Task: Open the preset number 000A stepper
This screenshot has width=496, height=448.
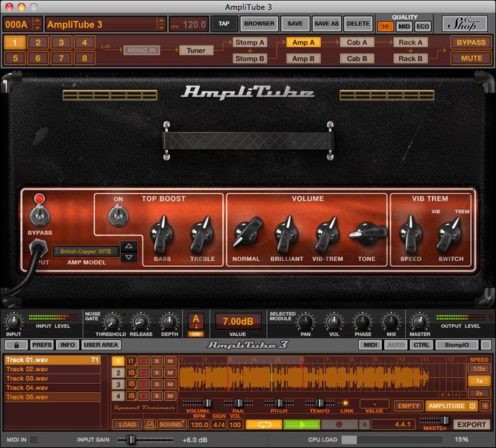Action: tap(37, 24)
